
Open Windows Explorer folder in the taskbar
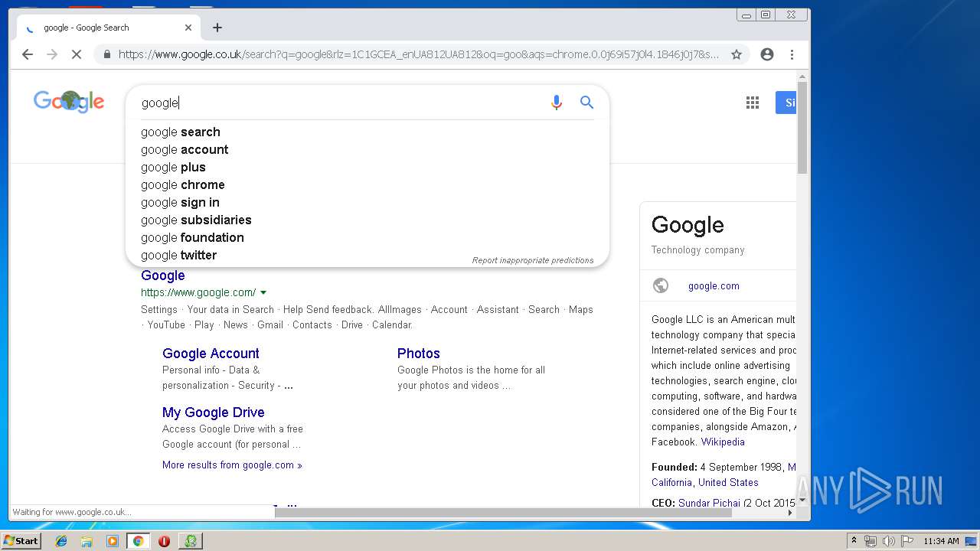click(x=87, y=541)
